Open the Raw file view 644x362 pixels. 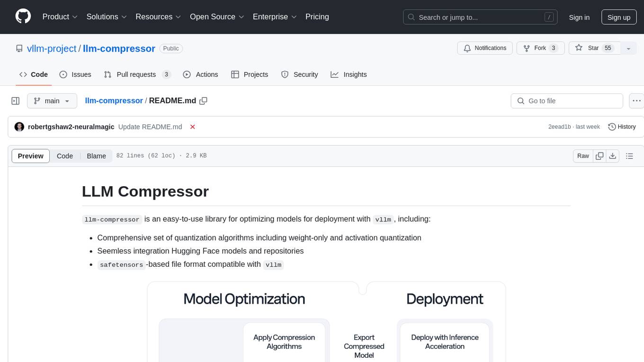[x=583, y=156]
